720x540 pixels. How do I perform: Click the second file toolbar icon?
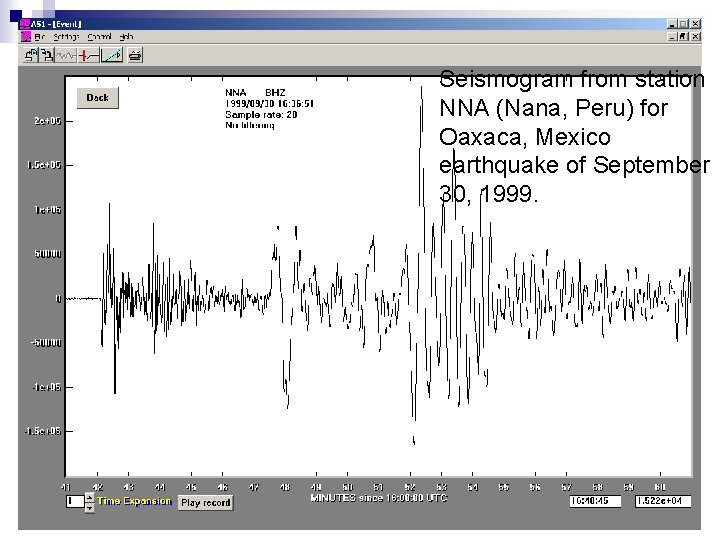tap(47, 56)
